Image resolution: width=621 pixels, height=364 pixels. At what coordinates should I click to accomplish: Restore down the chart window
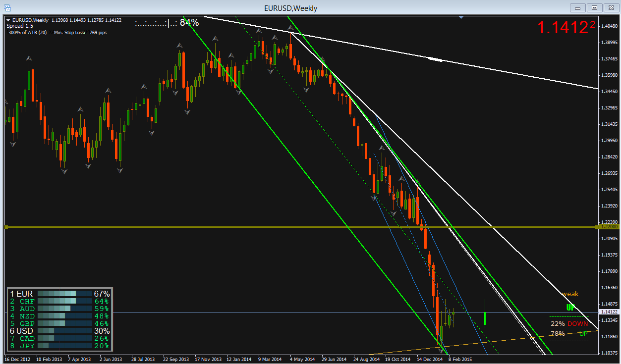594,7
